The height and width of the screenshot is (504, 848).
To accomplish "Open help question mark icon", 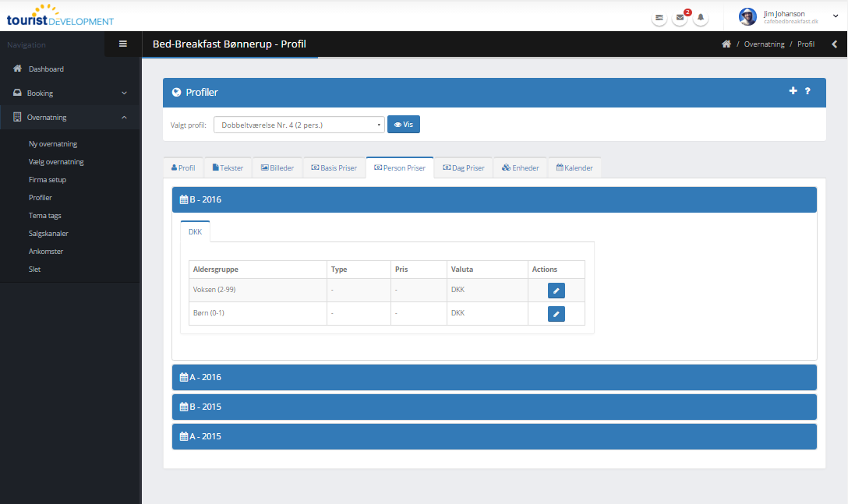I will coord(807,91).
